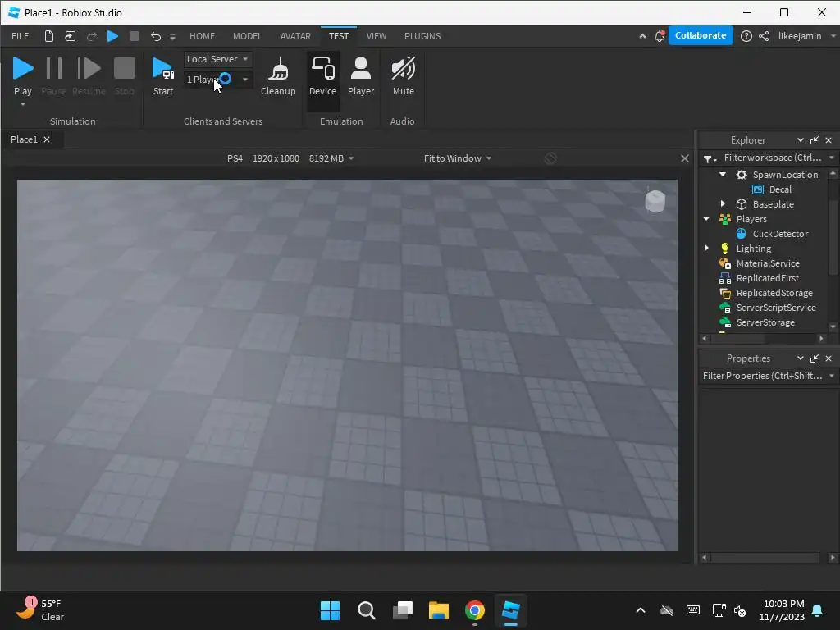This screenshot has width=840, height=630.
Task: Switch to the HOME ribbon tab
Action: coord(202,36)
